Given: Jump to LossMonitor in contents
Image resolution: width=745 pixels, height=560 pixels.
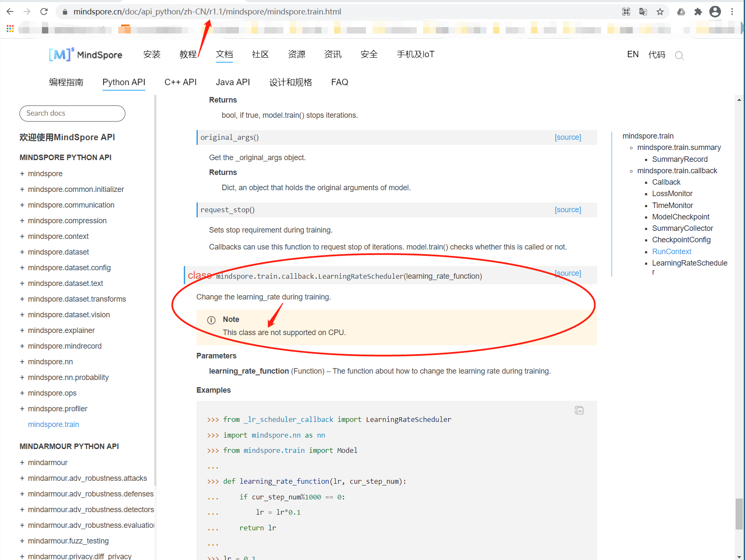Looking at the screenshot, I should (672, 194).
